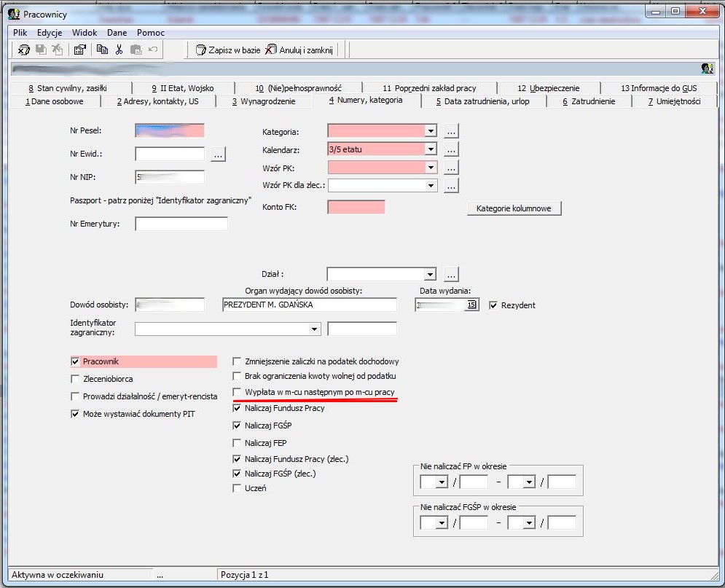The width and height of the screenshot is (725, 588).
Task: Open the Widok menu
Action: [84, 33]
